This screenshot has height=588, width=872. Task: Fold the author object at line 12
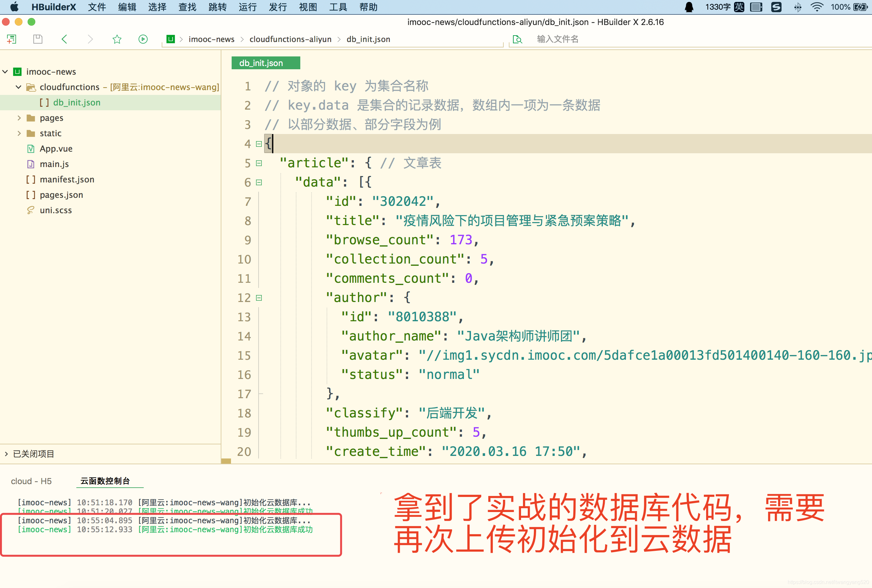pyautogui.click(x=259, y=298)
